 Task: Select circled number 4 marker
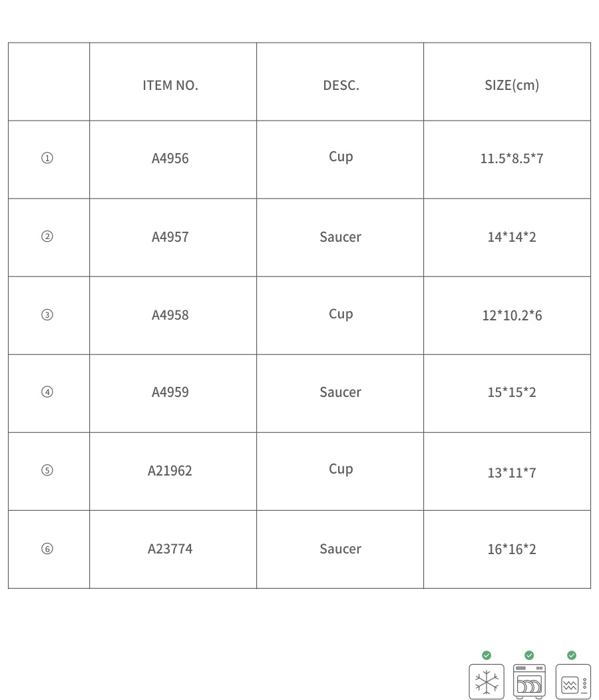(x=47, y=392)
